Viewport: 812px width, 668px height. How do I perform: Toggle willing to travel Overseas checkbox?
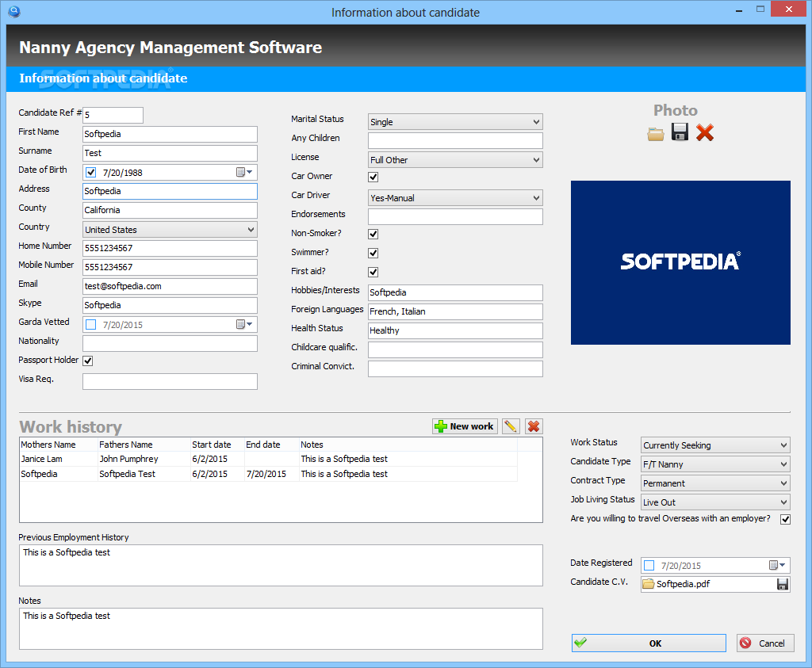(x=786, y=519)
